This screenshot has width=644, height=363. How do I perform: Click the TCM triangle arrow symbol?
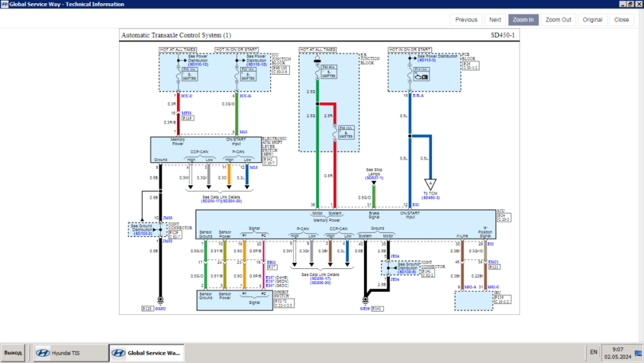[x=430, y=184]
